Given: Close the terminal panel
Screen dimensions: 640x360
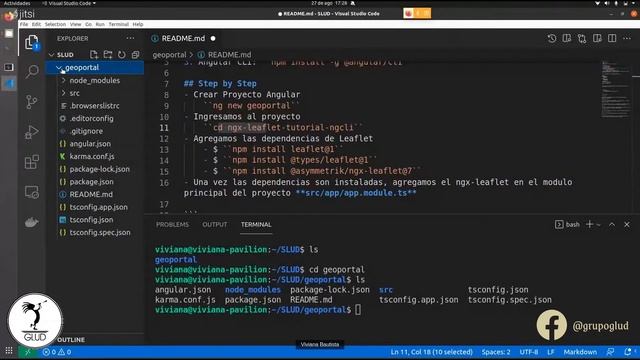Looking at the screenshot, I should [x=627, y=224].
